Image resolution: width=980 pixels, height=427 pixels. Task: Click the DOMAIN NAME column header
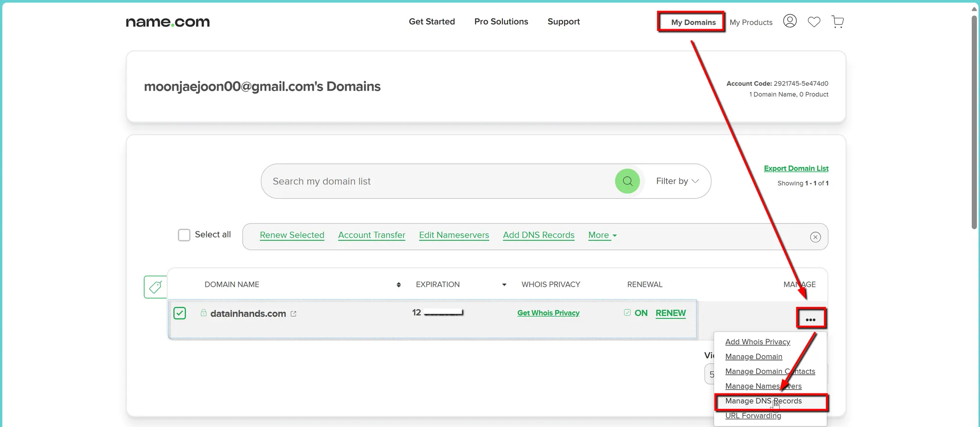(232, 284)
